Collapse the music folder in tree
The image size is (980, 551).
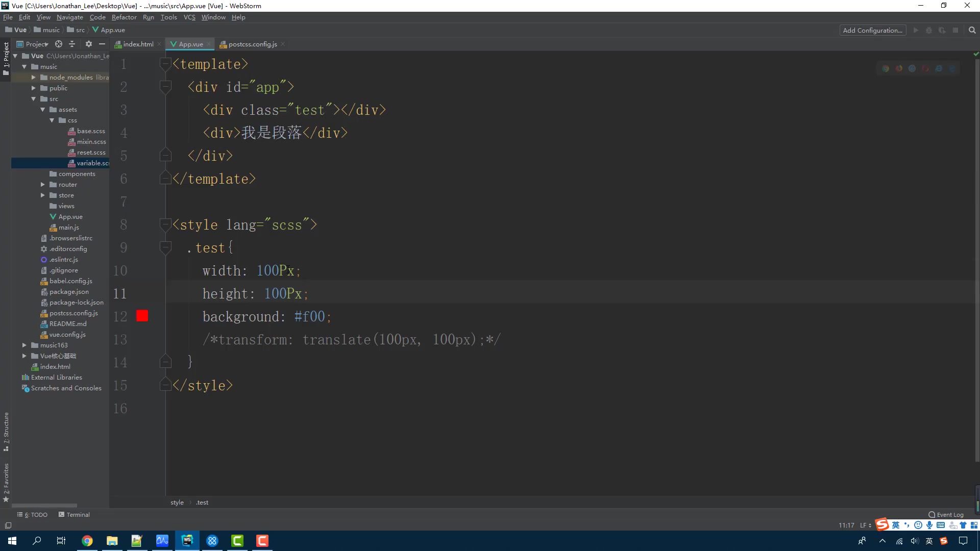[x=24, y=67]
